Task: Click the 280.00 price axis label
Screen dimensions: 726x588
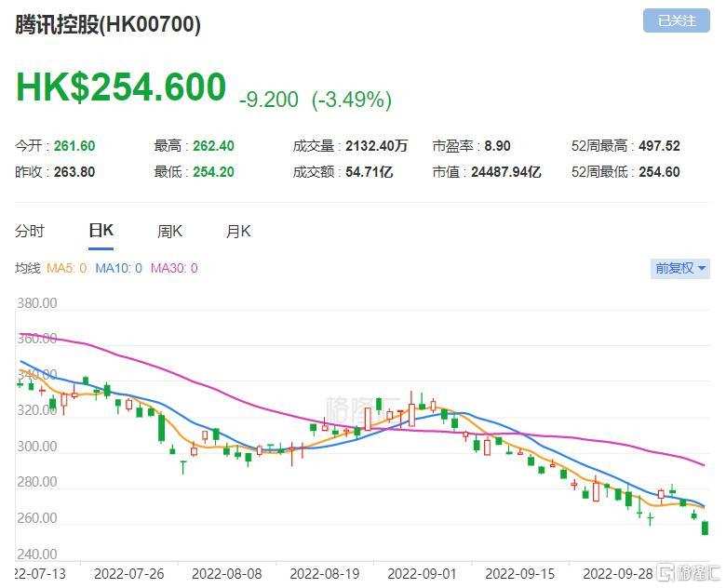Action: tap(37, 482)
